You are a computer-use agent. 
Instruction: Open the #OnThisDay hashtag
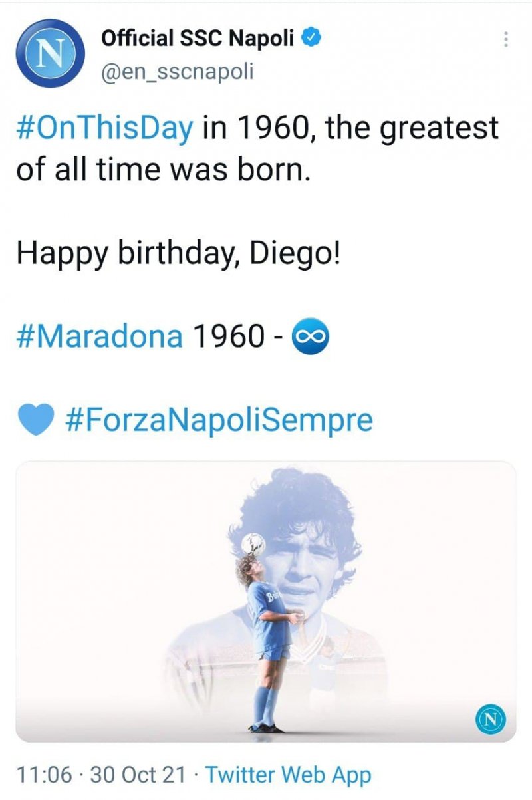pos(104,127)
